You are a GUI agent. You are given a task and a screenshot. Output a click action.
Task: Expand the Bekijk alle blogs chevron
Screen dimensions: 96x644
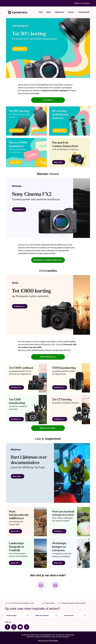(x=27, y=615)
